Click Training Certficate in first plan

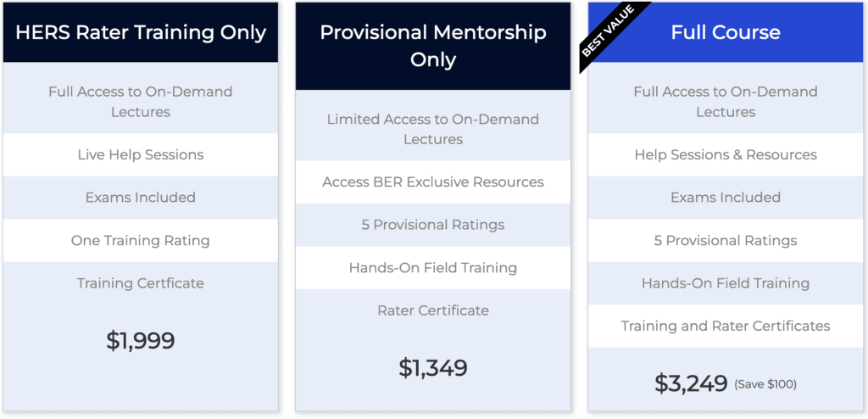tap(141, 283)
